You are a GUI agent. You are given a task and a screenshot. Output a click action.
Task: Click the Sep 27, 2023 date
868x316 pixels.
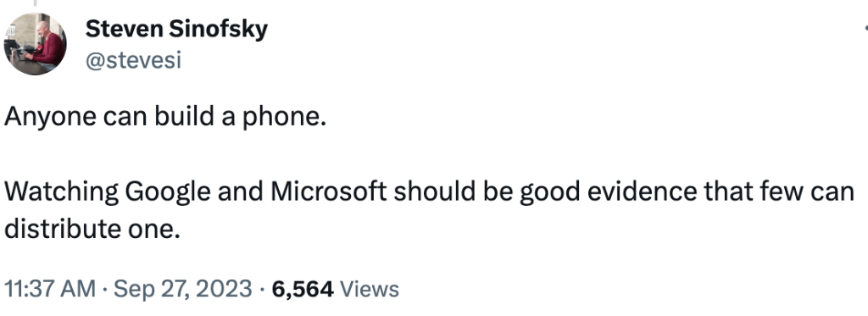coord(183,289)
